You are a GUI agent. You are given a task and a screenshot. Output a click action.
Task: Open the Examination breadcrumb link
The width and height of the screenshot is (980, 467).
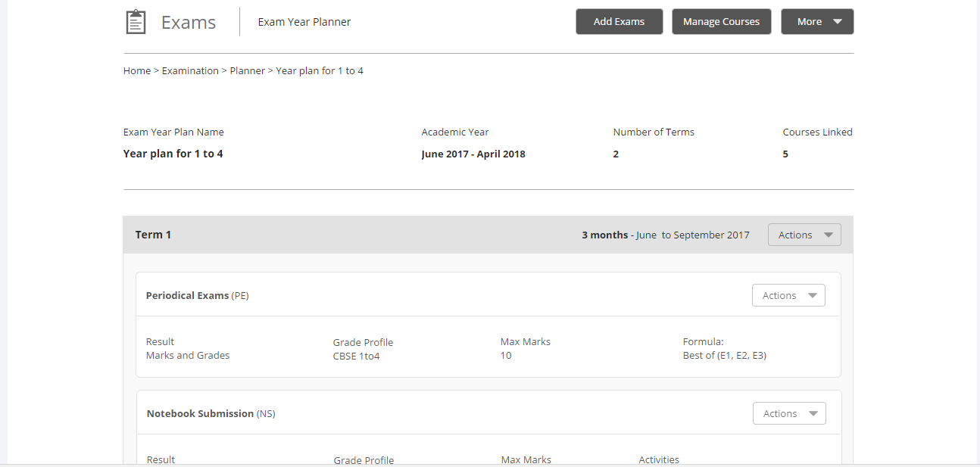coord(190,70)
